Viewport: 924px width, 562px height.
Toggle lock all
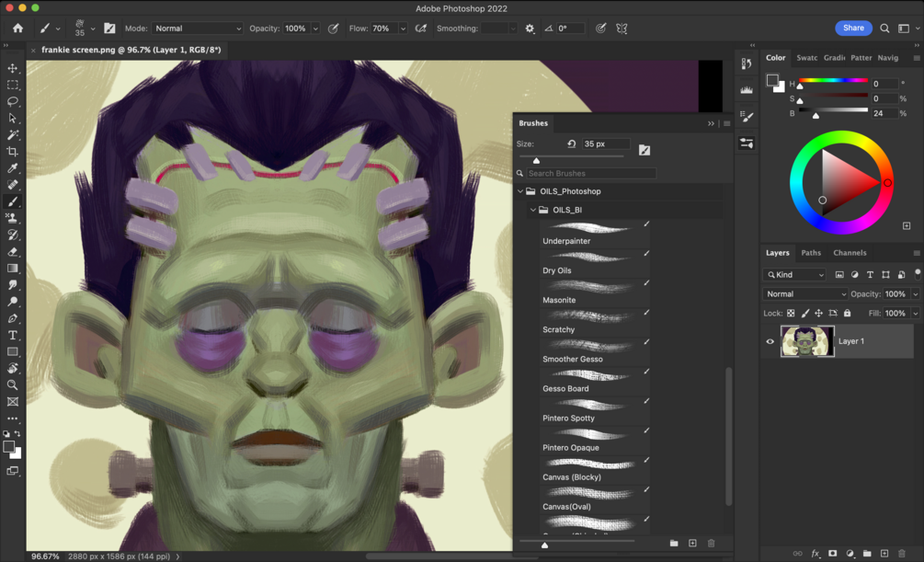(847, 313)
